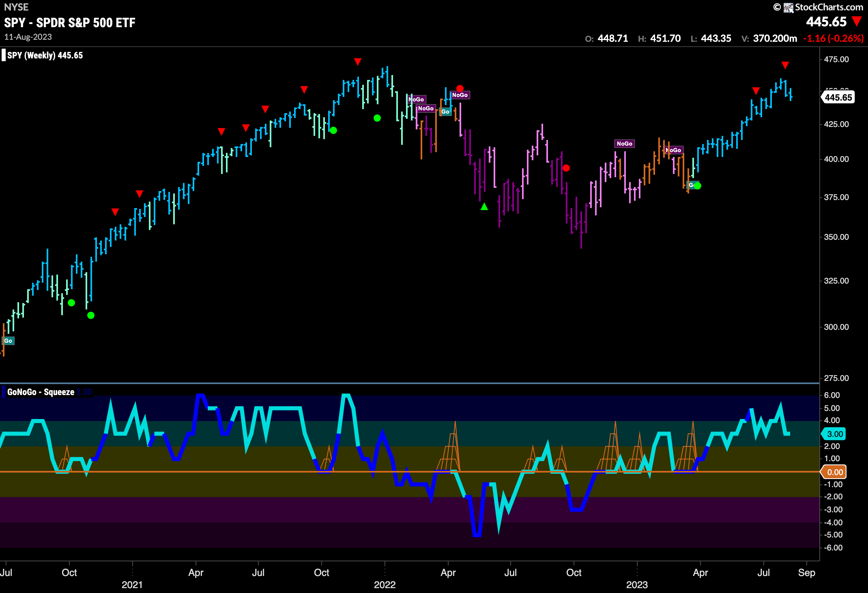Click the high price value 451.70
Image resolution: width=868 pixels, height=593 pixels.
click(x=666, y=39)
